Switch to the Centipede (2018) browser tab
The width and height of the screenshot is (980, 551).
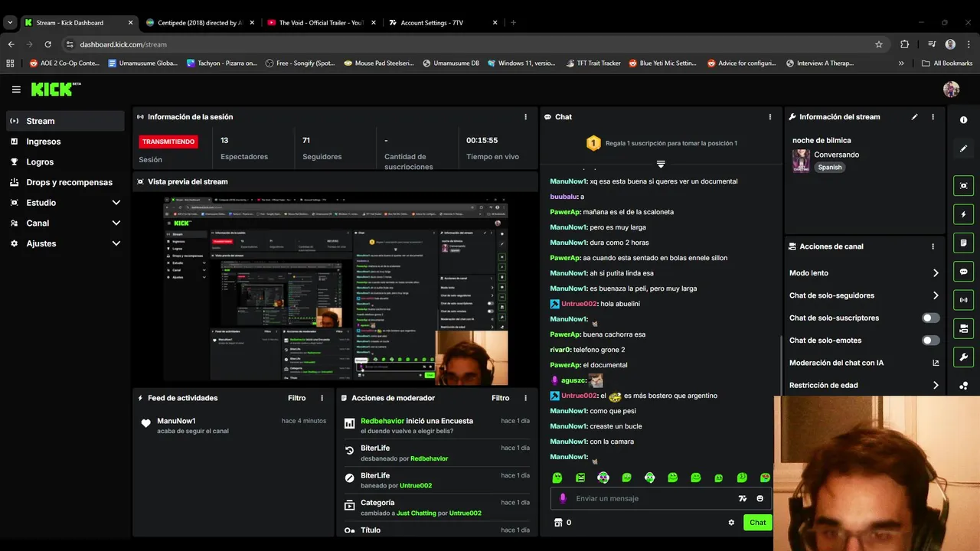[199, 23]
